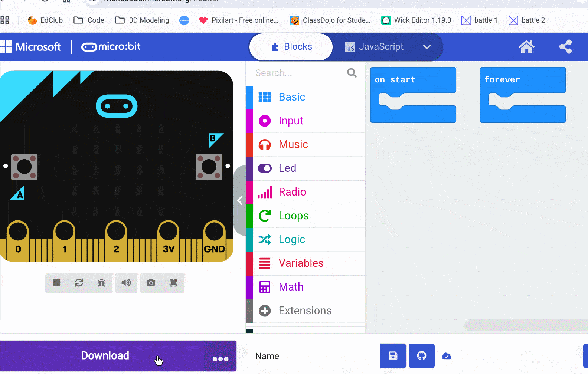Viewport: 588px width, 374px height.
Task: Open the Wick Editor 1.19.3 bookmark
Action: [x=416, y=20]
